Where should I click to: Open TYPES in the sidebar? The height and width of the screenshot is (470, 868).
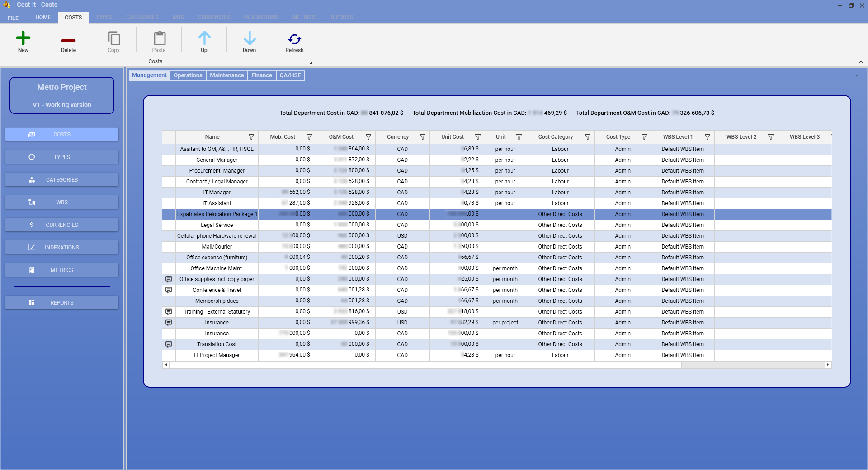[62, 157]
